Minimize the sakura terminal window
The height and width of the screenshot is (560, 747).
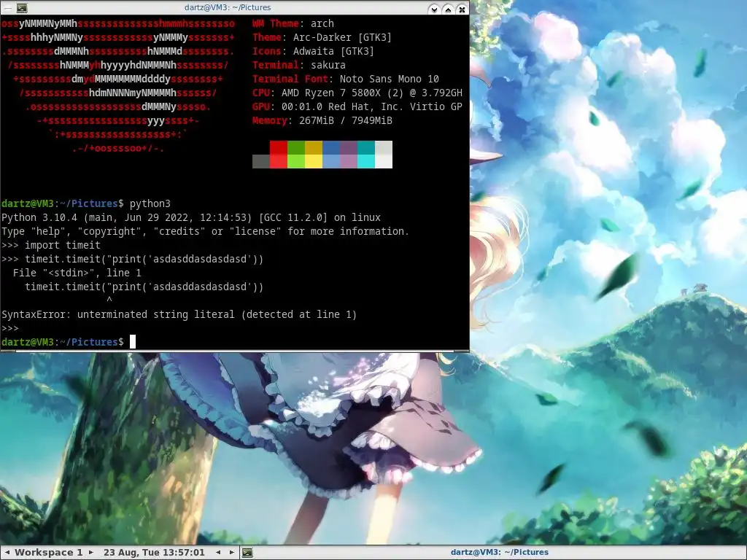tap(433, 9)
